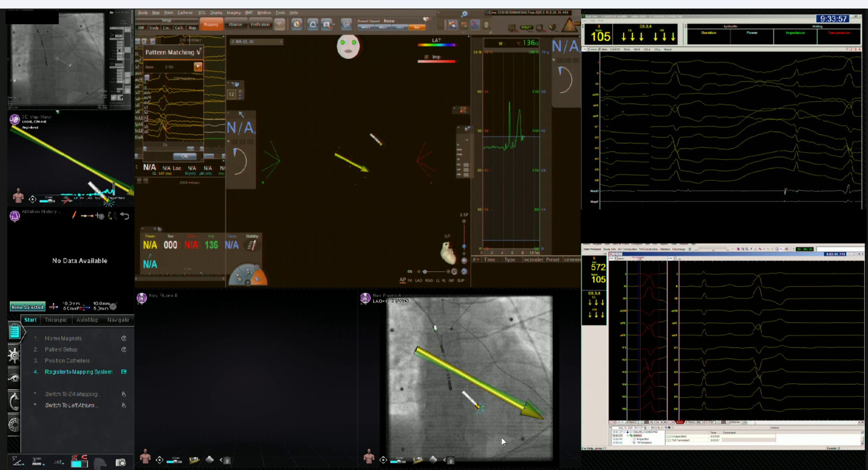Click the settings gear icon near top right

[464, 14]
